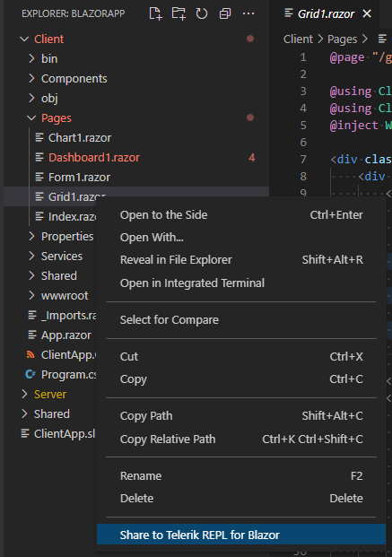This screenshot has height=557, width=392.
Task: Open Chart1.razor from the tree
Action: pyautogui.click(x=80, y=138)
